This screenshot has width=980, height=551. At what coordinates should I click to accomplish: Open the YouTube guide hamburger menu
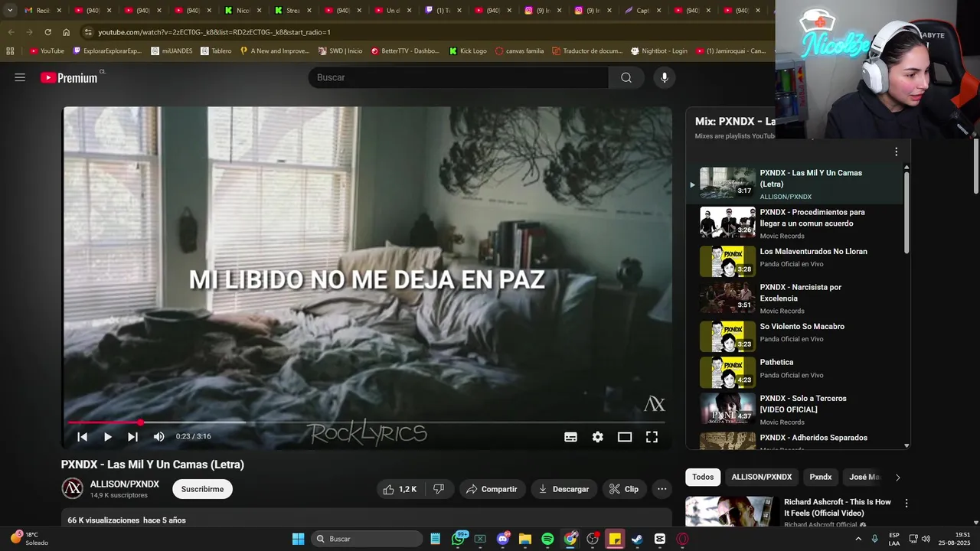[x=20, y=77]
